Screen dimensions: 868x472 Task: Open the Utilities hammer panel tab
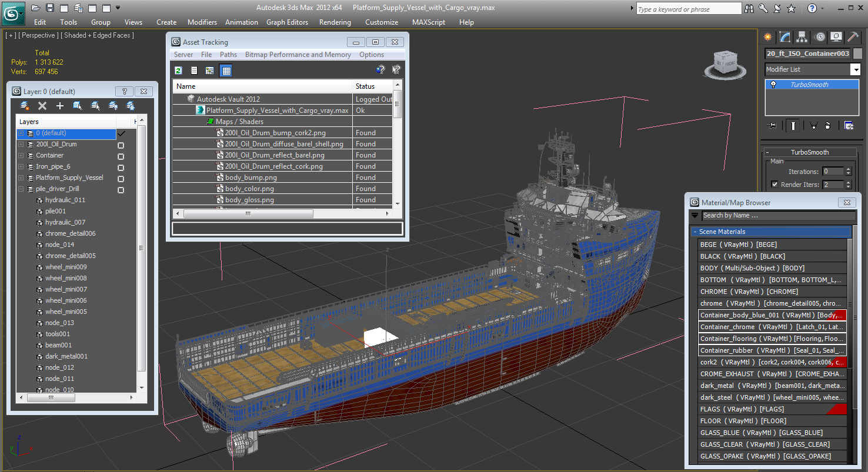click(853, 37)
